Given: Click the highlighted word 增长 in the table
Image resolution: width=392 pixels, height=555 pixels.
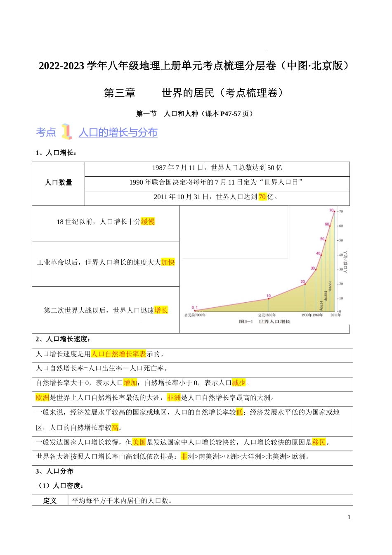Looking at the screenshot, I should pyautogui.click(x=161, y=310).
